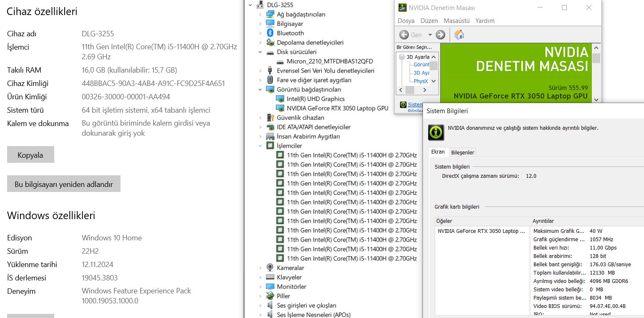Click the İS derlemesi 19045.3803 value
The height and width of the screenshot is (318, 644).
[x=100, y=278]
